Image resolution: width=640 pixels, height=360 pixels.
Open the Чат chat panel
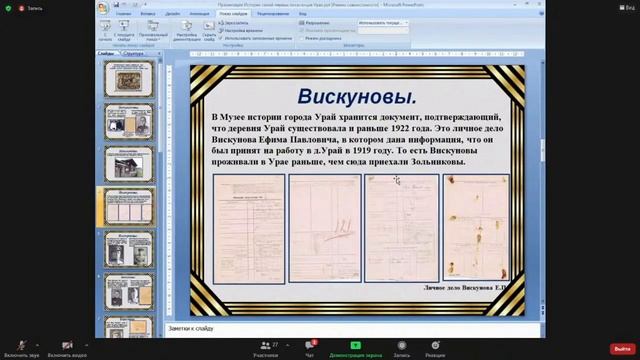click(x=310, y=348)
